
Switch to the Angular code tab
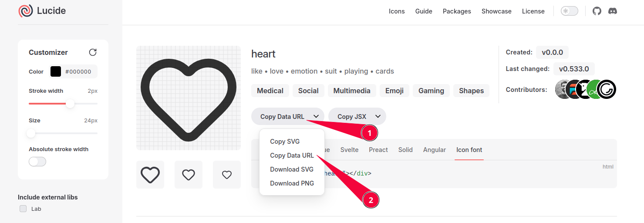(x=434, y=150)
